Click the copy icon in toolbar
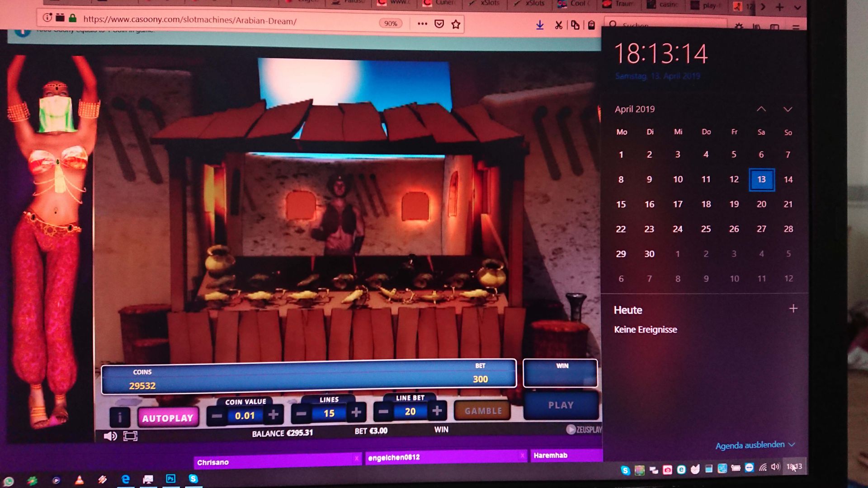The width and height of the screenshot is (868, 488). (x=575, y=25)
